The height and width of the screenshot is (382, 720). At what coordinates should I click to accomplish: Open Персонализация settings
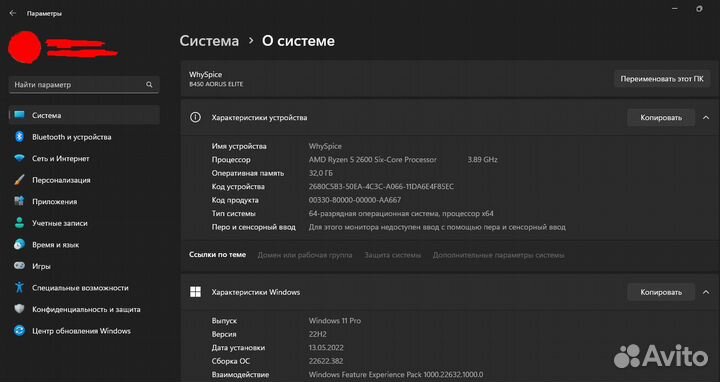[x=84, y=180]
